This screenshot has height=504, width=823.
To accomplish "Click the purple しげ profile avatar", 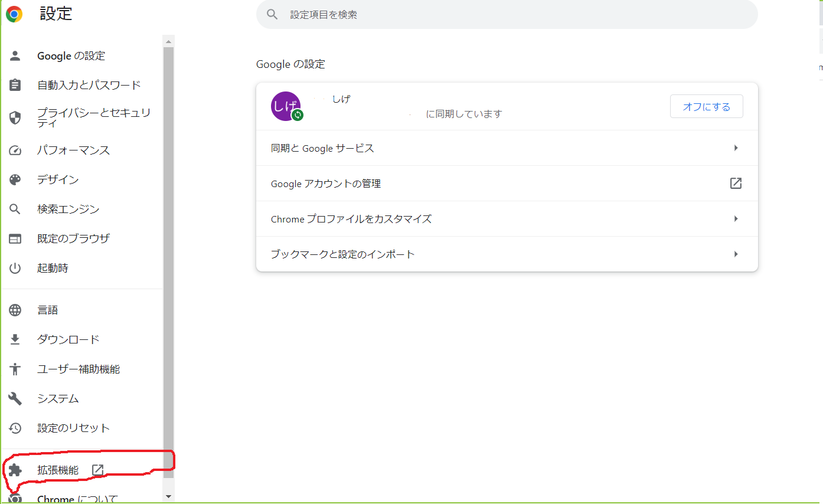I will (285, 106).
